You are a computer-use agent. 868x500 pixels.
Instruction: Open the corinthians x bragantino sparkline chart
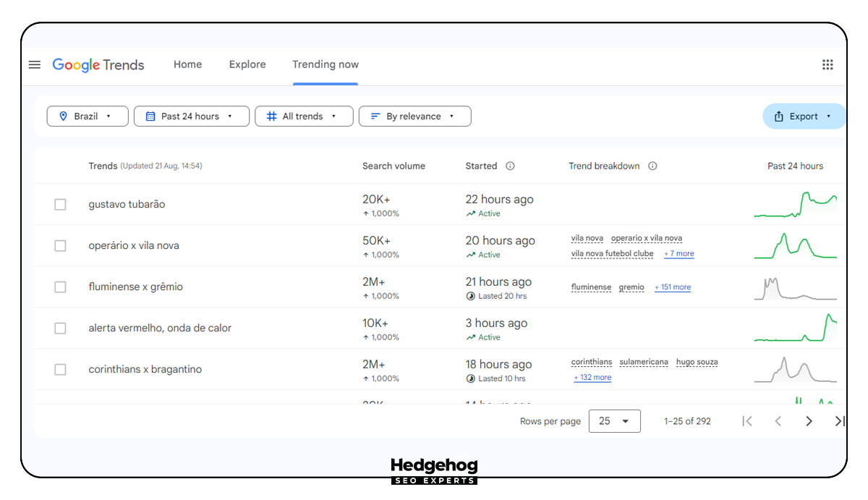796,370
